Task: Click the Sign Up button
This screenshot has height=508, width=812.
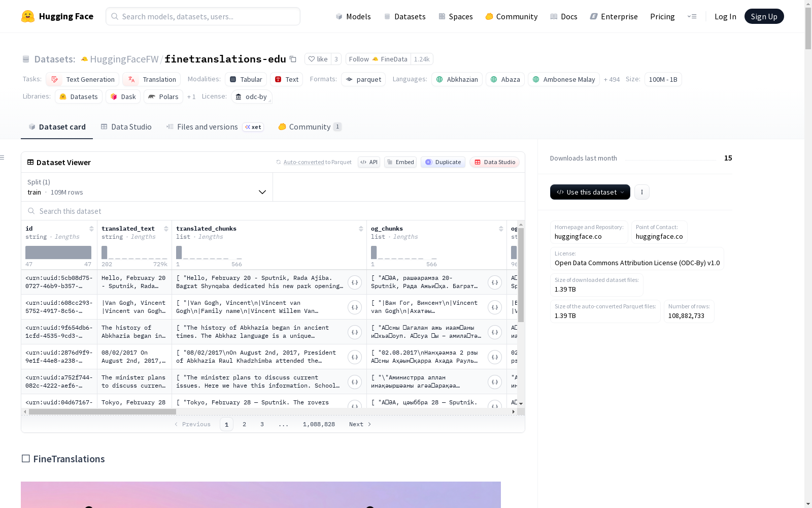Action: 764,16
